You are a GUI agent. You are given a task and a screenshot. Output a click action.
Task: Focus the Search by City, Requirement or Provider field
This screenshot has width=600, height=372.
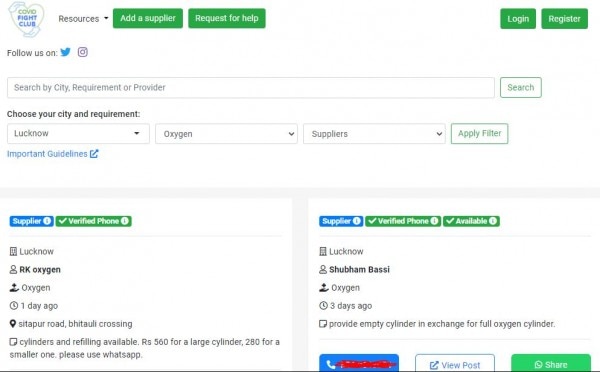coord(251,87)
